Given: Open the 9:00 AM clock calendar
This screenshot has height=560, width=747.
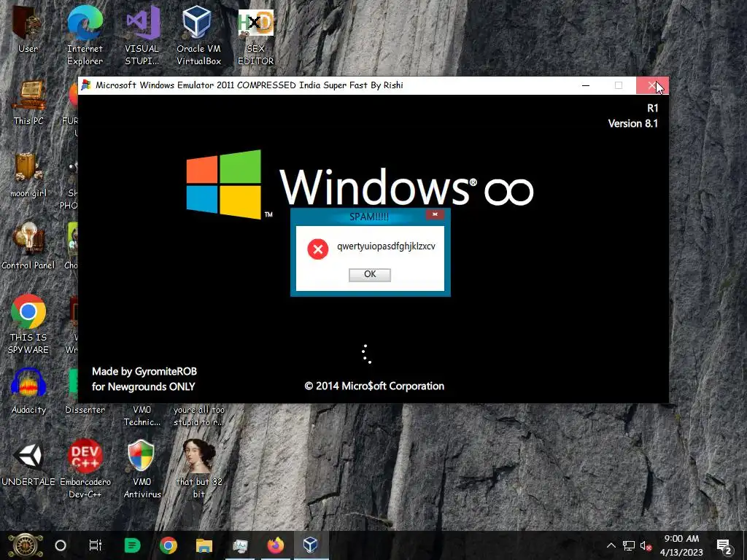Looking at the screenshot, I should click(x=681, y=545).
